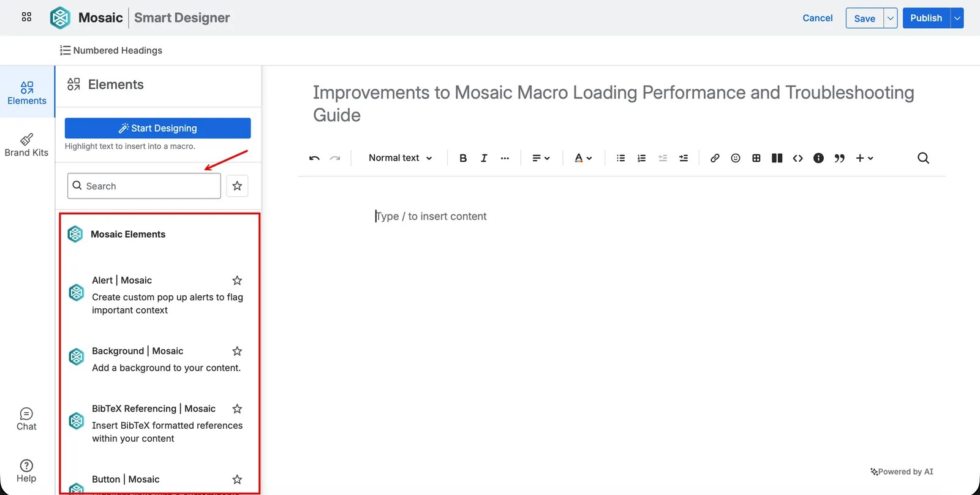
Task: Open the Help section
Action: point(26,471)
